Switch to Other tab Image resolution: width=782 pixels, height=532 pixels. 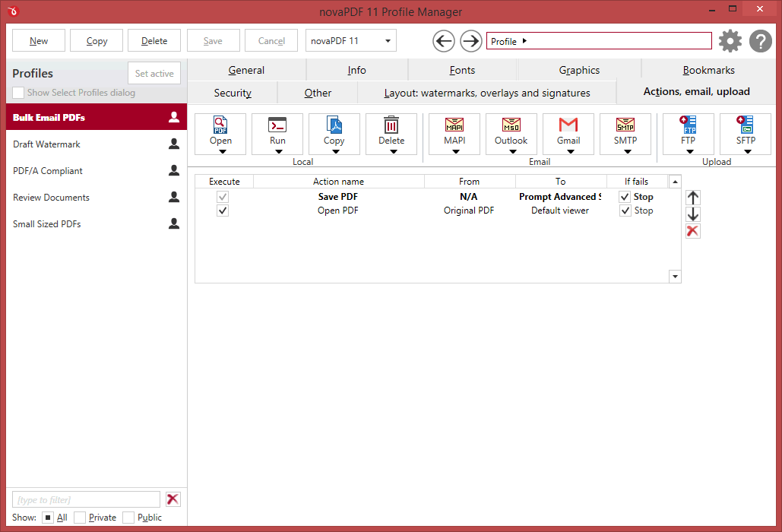tap(318, 93)
